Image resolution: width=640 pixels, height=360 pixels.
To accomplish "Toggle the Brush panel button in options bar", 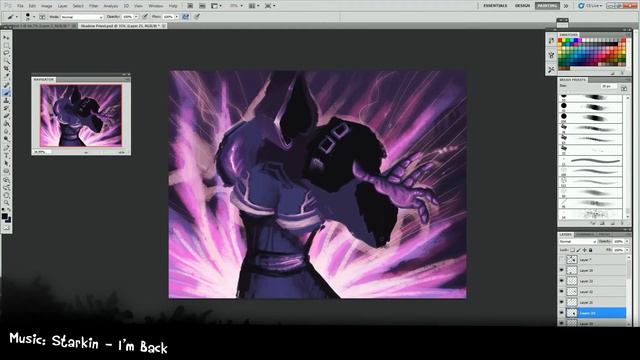I will click(x=42, y=17).
